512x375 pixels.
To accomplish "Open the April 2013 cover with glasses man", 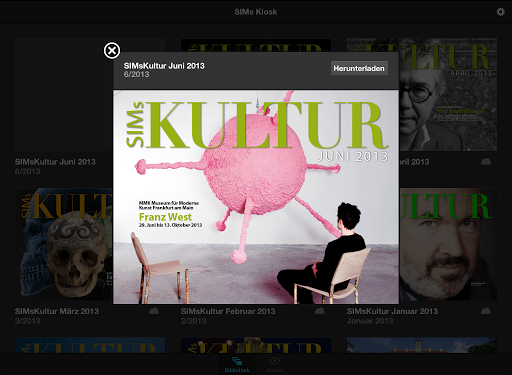I will click(448, 95).
